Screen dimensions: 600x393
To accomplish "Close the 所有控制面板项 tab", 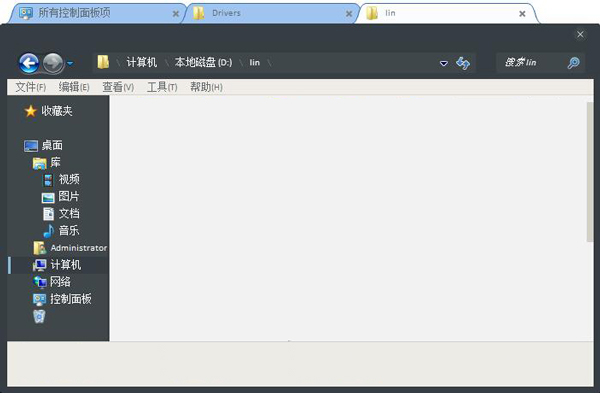I will point(176,14).
